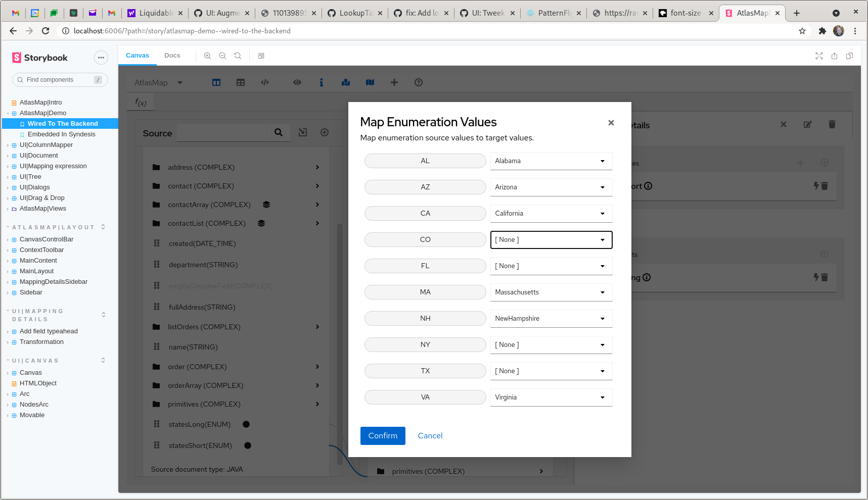Zoom in on the Storybook canvas
Viewport: 868px width, 500px height.
(x=207, y=56)
